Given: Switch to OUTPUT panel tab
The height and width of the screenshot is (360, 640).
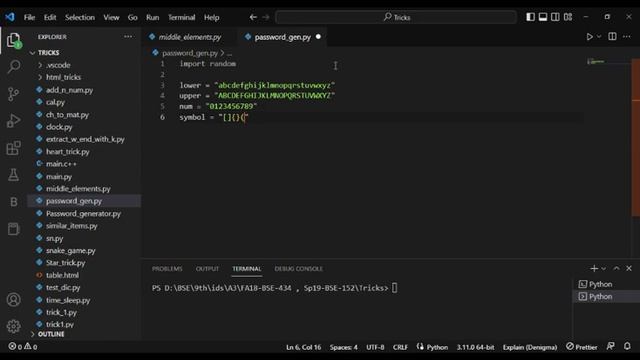Looking at the screenshot, I should pyautogui.click(x=207, y=269).
